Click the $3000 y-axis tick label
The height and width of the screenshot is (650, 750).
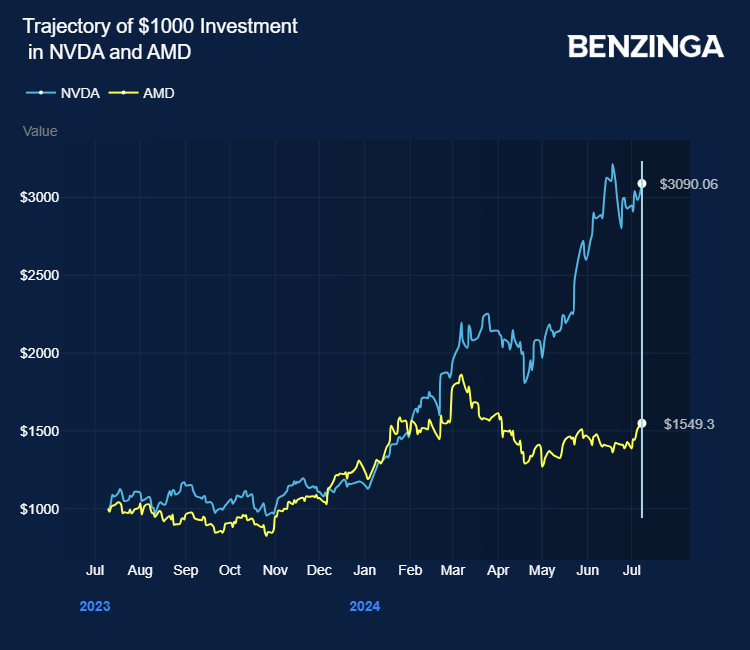[x=40, y=197]
